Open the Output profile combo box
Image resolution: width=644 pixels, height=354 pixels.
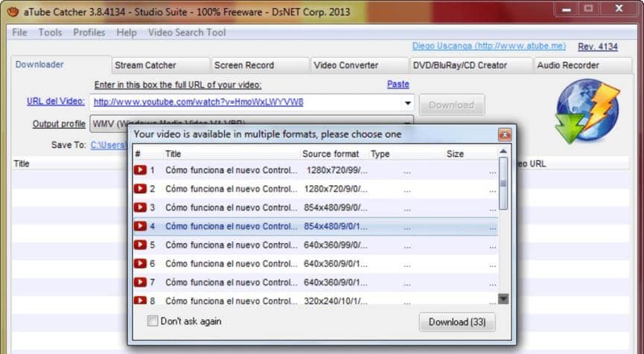coord(252,123)
